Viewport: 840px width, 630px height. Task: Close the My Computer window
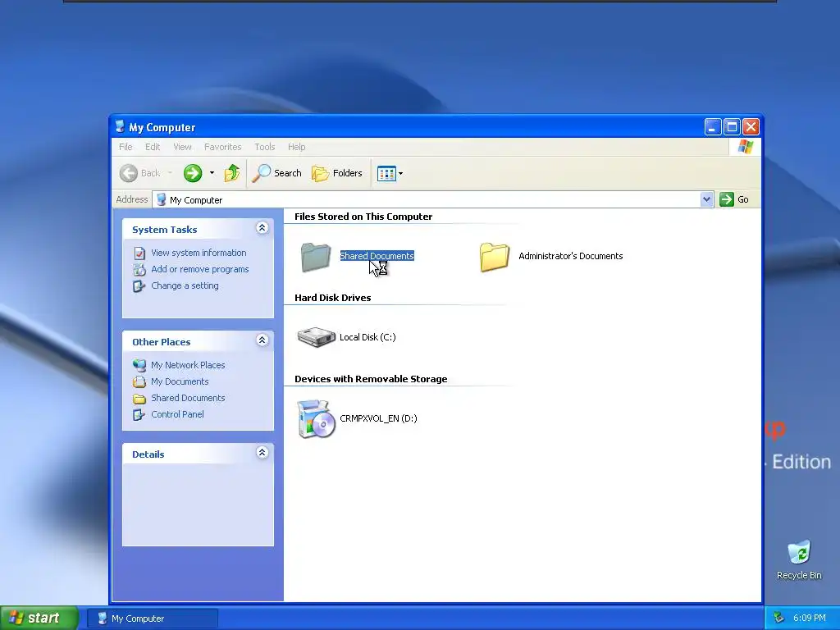click(x=751, y=127)
